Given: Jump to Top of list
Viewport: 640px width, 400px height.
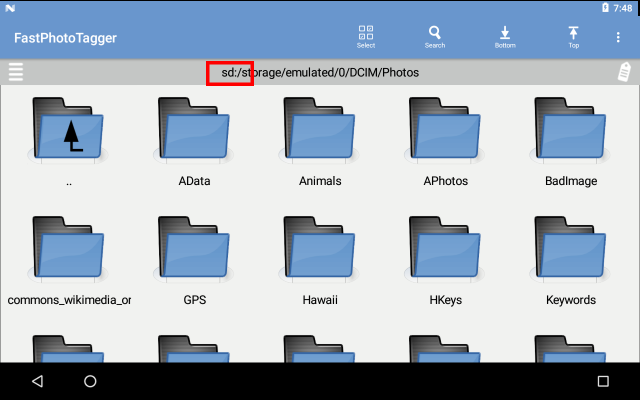Looking at the screenshot, I should coord(574,37).
